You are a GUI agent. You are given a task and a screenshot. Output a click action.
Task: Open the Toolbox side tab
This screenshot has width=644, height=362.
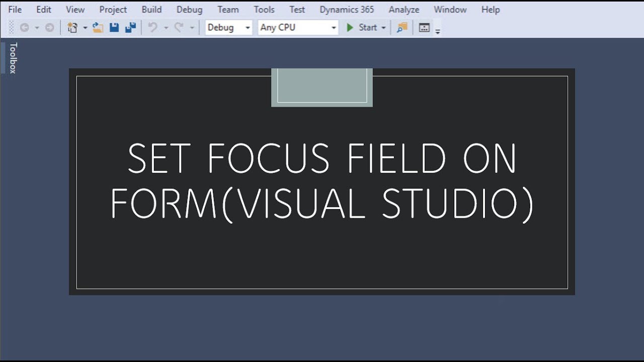click(x=13, y=58)
